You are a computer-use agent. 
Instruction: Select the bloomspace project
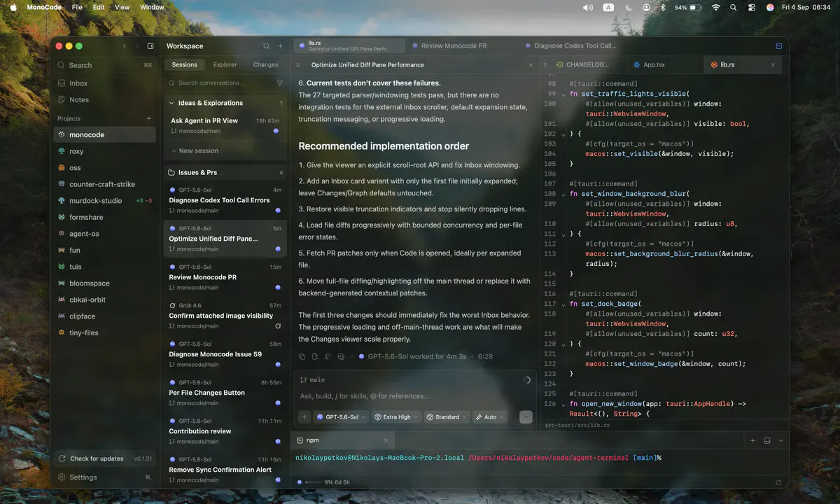pos(105,283)
